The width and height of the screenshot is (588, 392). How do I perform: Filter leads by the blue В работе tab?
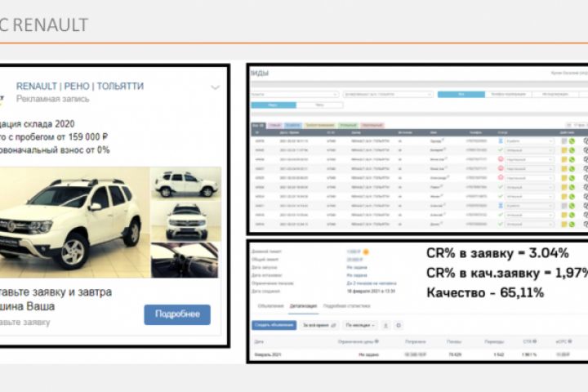pos(293,125)
